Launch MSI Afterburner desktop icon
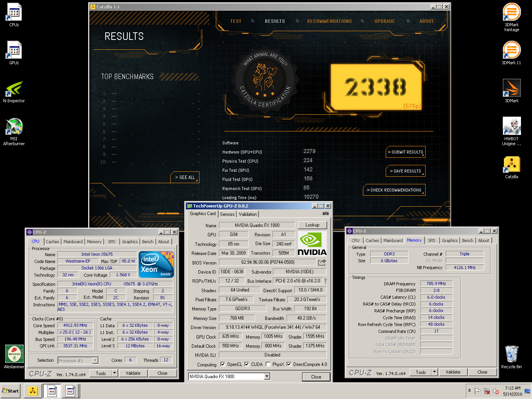Viewport: 532px width, 399px height. click(14, 132)
